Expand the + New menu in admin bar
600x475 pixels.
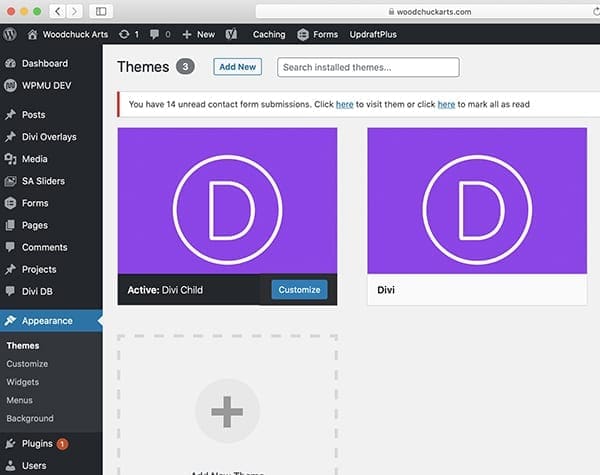pyautogui.click(x=199, y=34)
